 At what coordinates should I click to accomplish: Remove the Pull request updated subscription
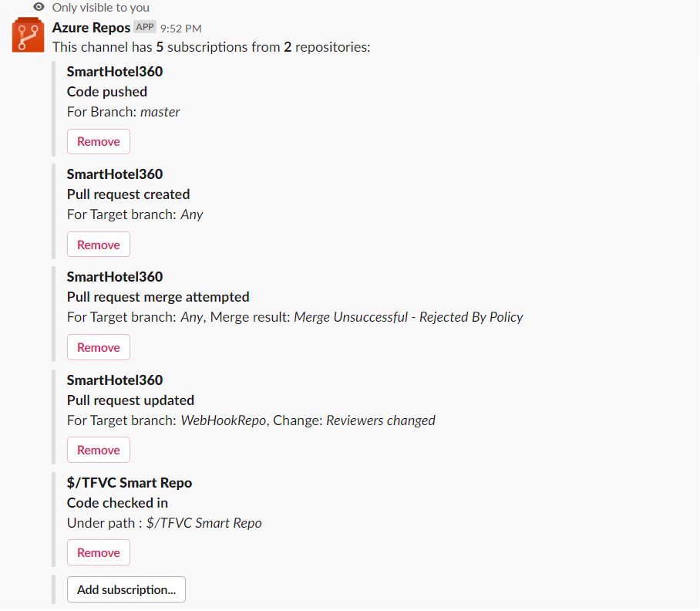[x=98, y=449]
